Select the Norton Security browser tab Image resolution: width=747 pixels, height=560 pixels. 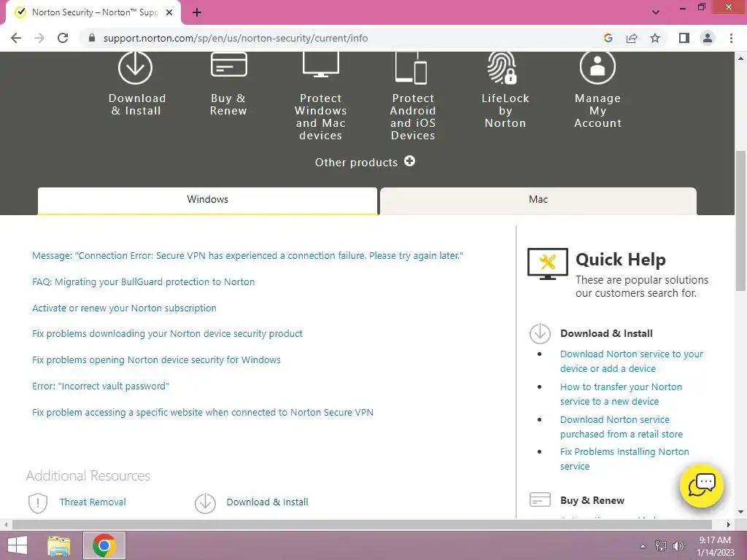click(x=93, y=13)
